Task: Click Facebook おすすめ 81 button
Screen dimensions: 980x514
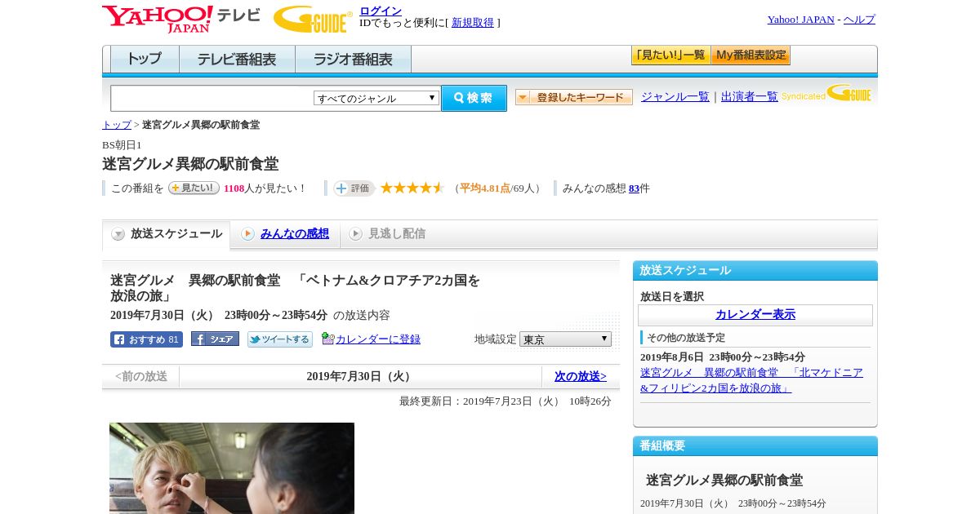Action: pyautogui.click(x=146, y=339)
